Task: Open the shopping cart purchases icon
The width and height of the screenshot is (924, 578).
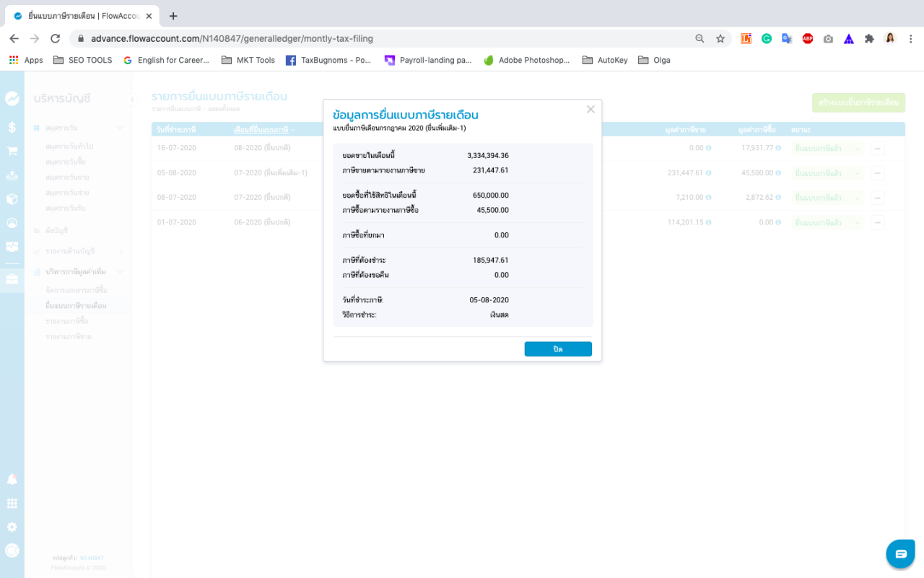Action: pyautogui.click(x=12, y=151)
